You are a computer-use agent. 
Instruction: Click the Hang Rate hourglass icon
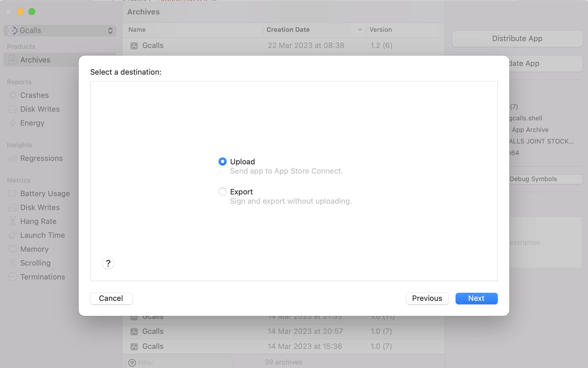[x=13, y=221]
